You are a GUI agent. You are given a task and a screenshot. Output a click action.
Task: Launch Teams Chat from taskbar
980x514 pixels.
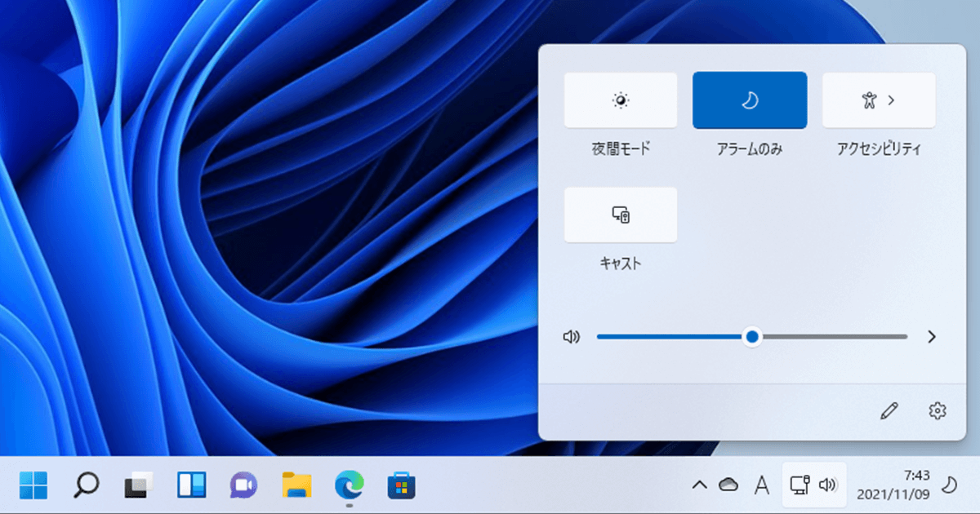tap(243, 485)
